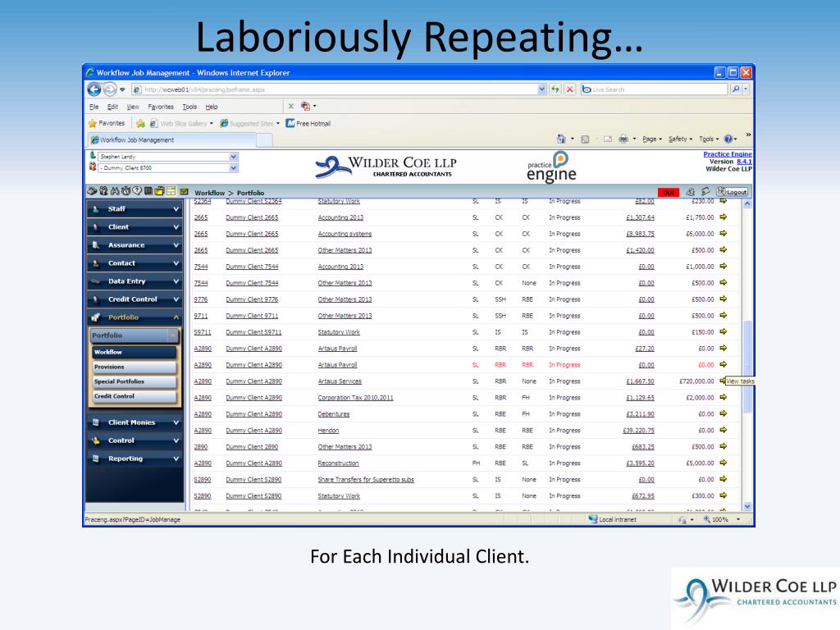Click the Free Hotmail favorites link

coord(308,123)
